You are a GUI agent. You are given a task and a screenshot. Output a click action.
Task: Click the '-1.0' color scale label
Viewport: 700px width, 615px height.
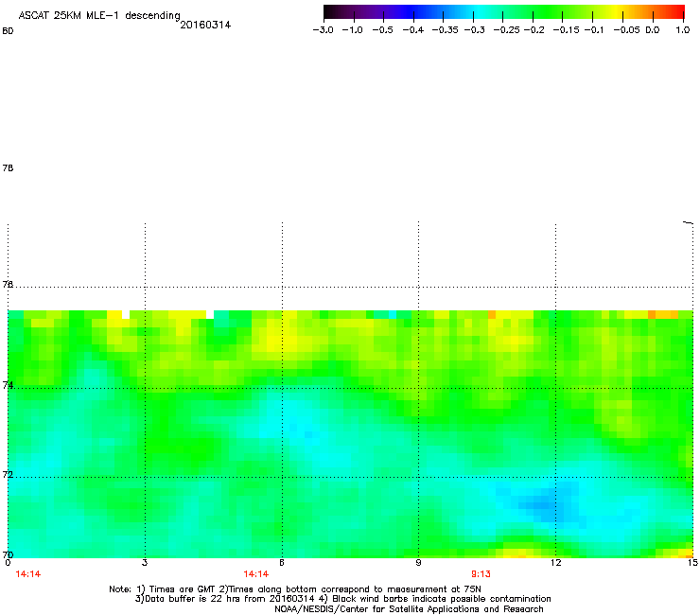coord(352,30)
